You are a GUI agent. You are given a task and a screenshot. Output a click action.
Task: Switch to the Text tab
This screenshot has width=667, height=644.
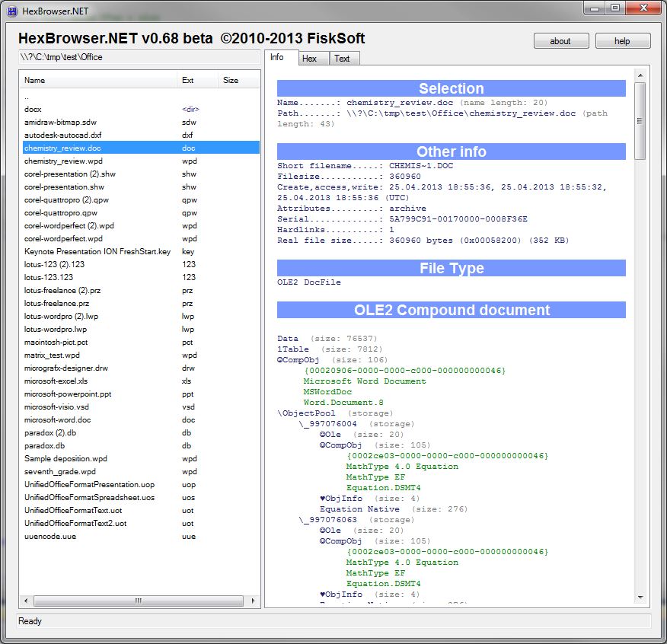point(345,59)
